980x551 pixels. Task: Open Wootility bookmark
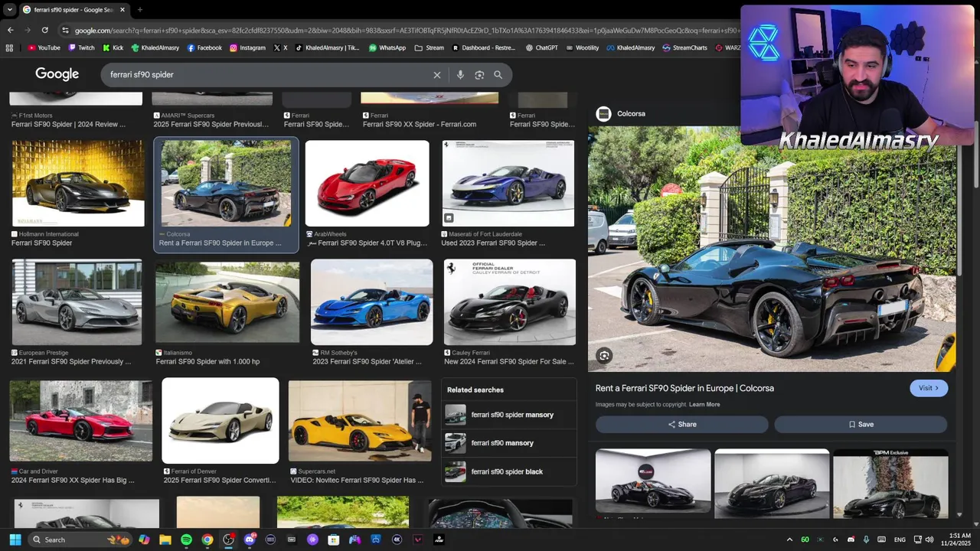[582, 47]
